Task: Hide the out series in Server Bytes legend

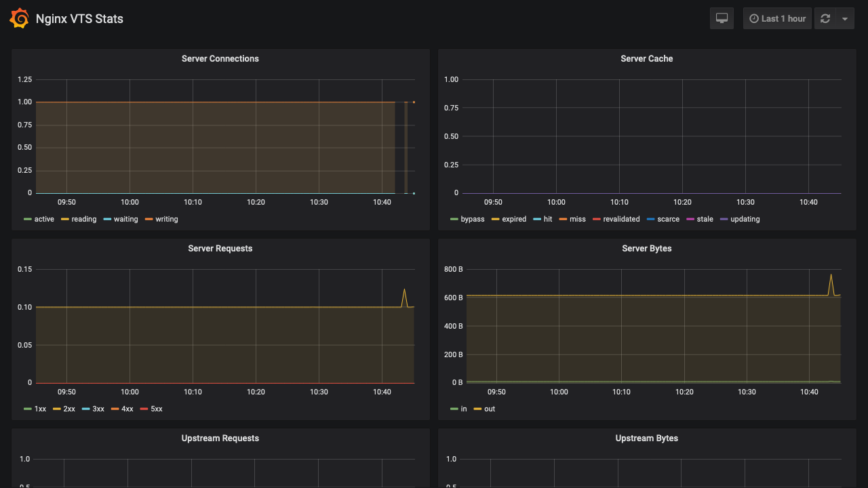Action: 490,409
